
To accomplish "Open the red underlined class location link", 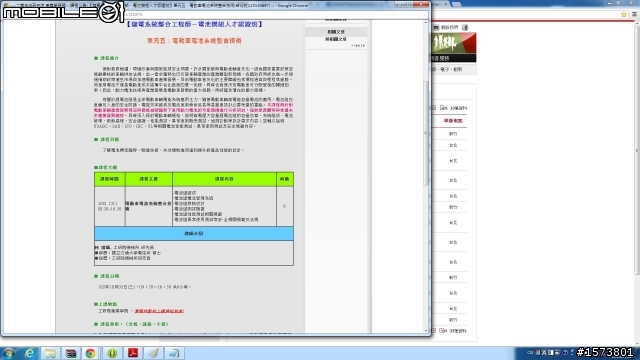I will (x=159, y=311).
